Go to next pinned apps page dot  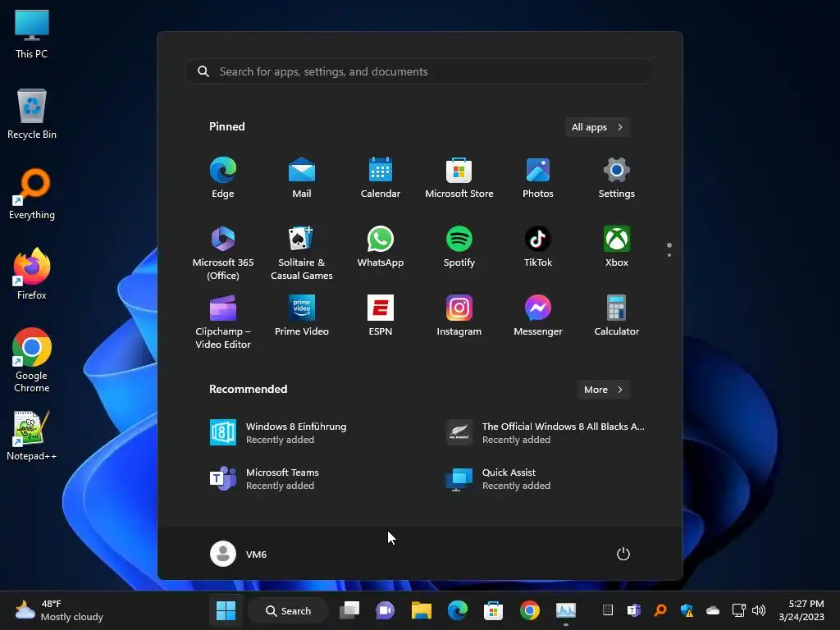(x=669, y=255)
